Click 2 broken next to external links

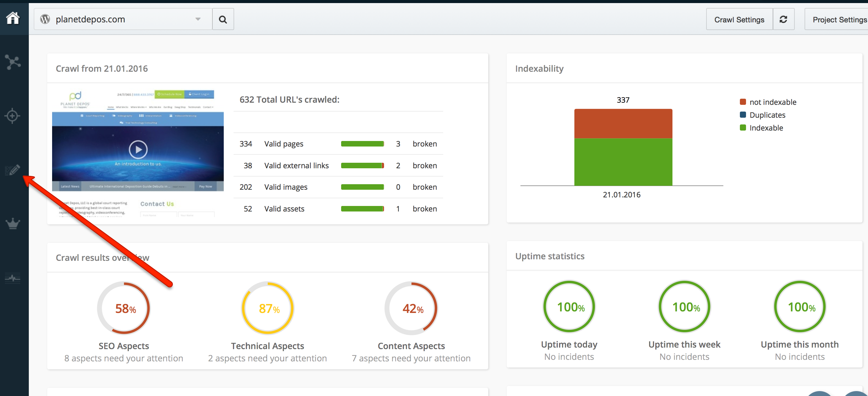pos(416,166)
